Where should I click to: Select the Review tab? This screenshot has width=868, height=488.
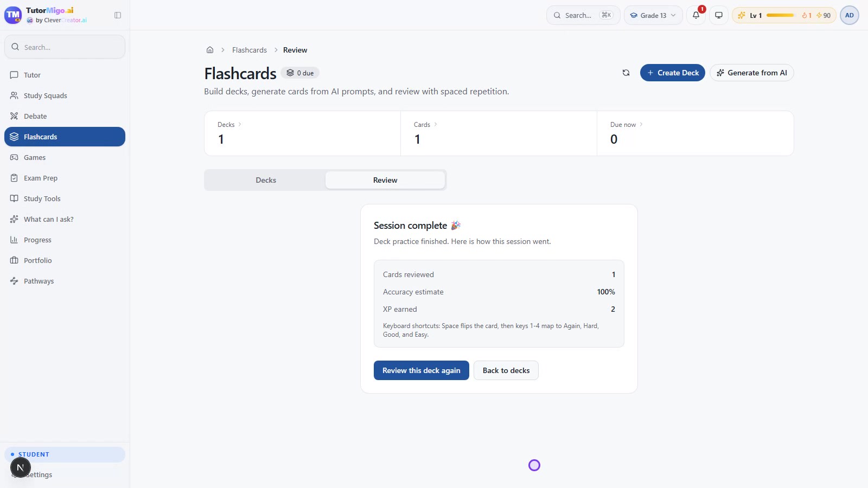[x=385, y=180]
